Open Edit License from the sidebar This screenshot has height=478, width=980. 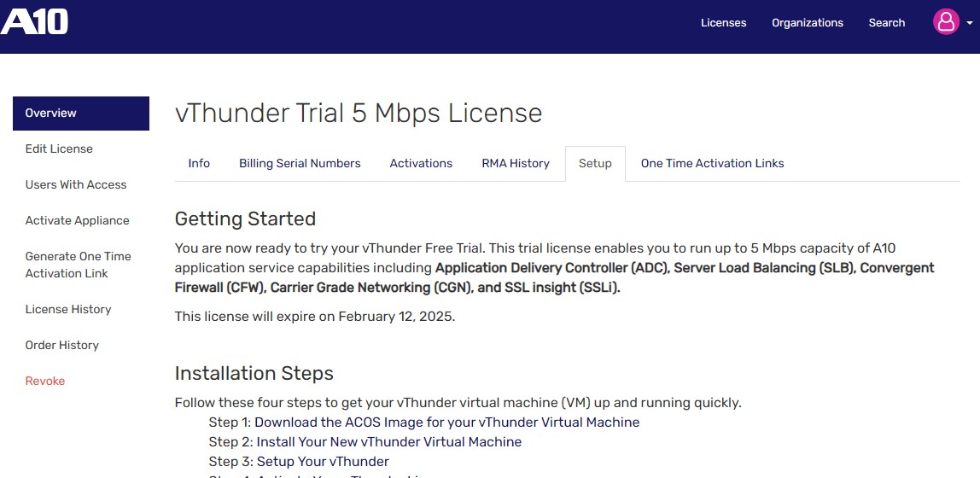[x=59, y=149]
